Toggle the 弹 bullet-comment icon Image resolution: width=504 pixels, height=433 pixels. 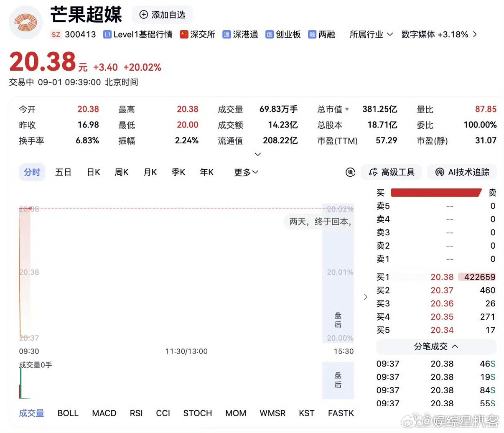pyautogui.click(x=350, y=172)
